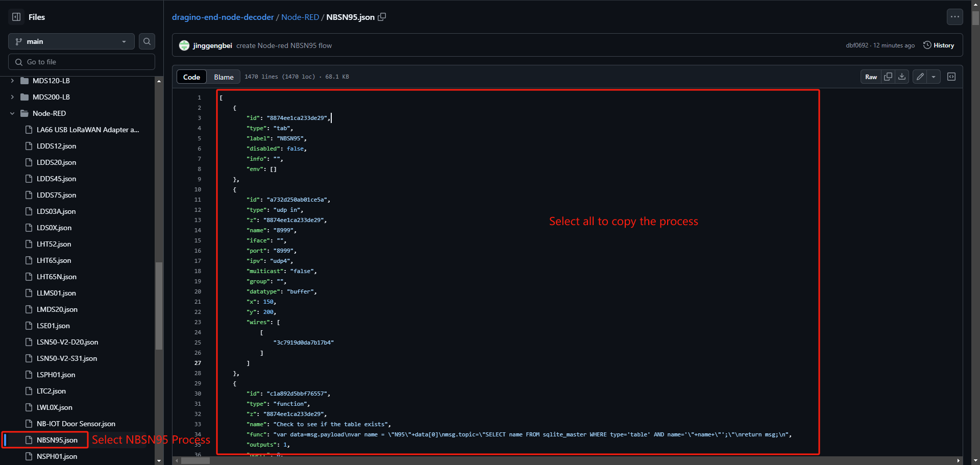Click the History clock icon
980x465 pixels.
coord(927,45)
